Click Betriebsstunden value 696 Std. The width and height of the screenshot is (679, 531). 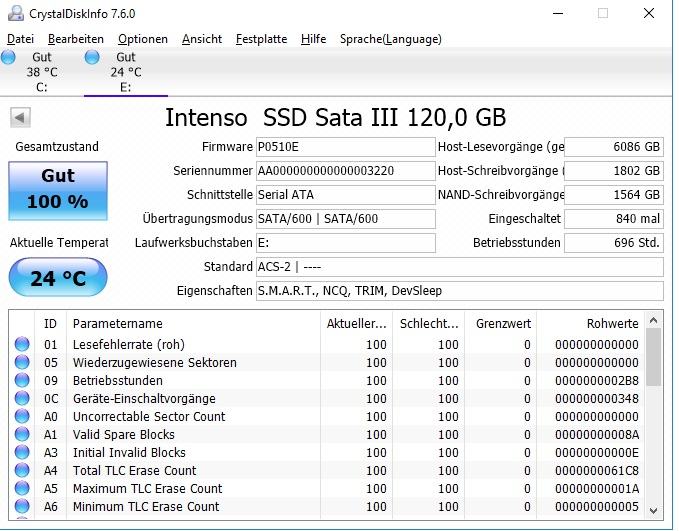click(x=614, y=243)
